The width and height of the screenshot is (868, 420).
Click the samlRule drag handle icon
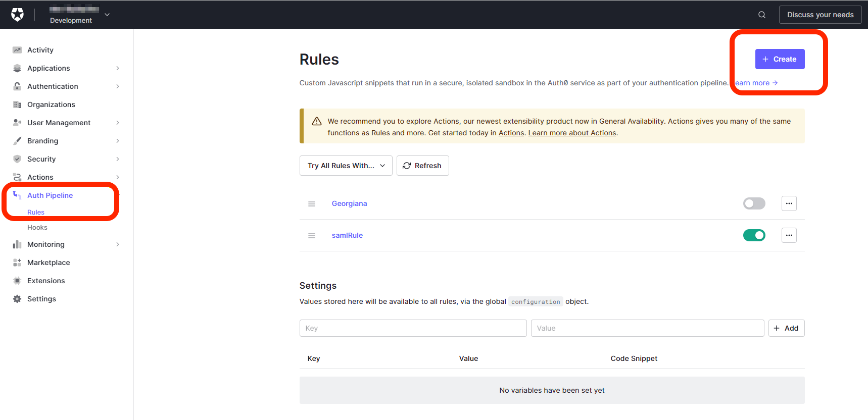coord(312,236)
